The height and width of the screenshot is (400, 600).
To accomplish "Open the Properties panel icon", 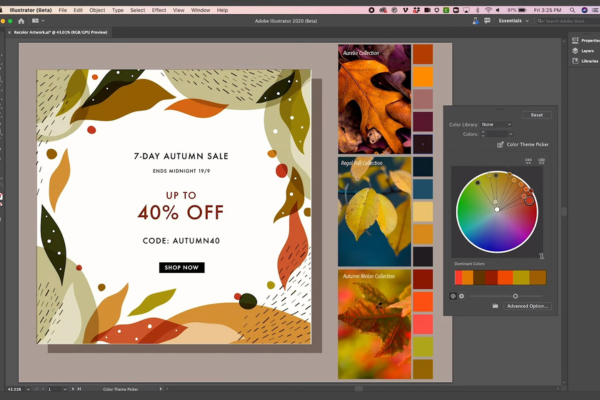I will click(575, 40).
